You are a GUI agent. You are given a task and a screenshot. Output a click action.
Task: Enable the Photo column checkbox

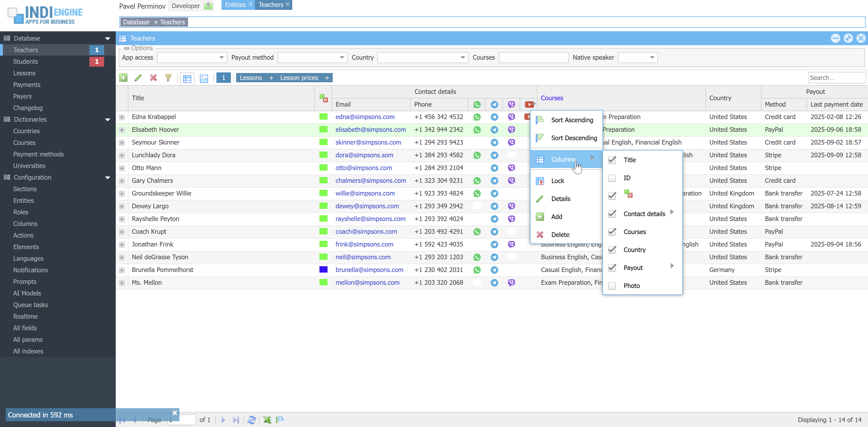point(612,286)
